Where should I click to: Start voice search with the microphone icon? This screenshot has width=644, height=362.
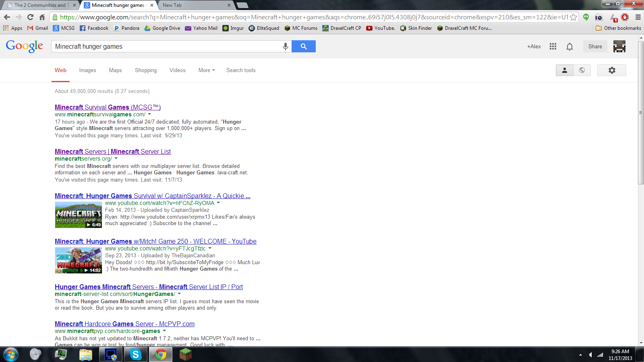coord(285,46)
